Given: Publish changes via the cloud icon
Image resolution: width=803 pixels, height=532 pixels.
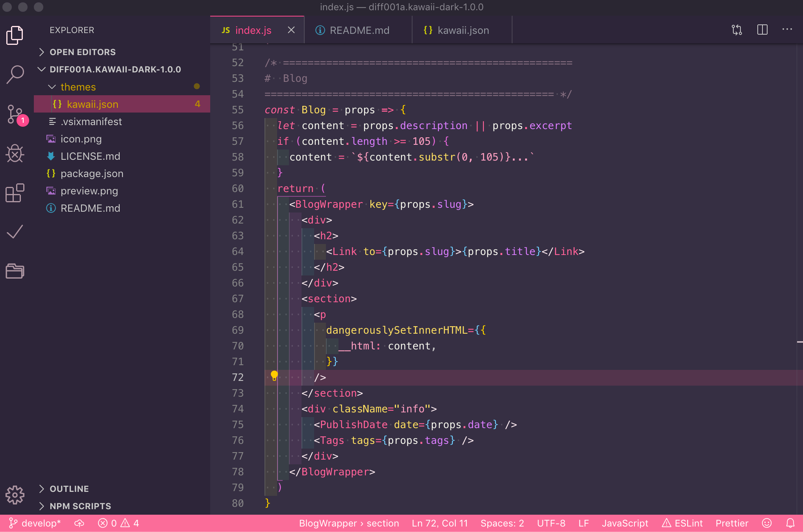Looking at the screenshot, I should (x=79, y=523).
